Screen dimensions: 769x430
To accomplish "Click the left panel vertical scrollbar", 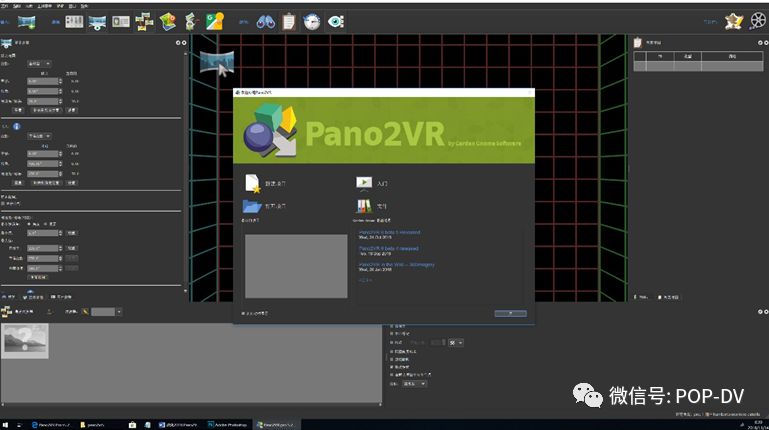I will (185, 172).
